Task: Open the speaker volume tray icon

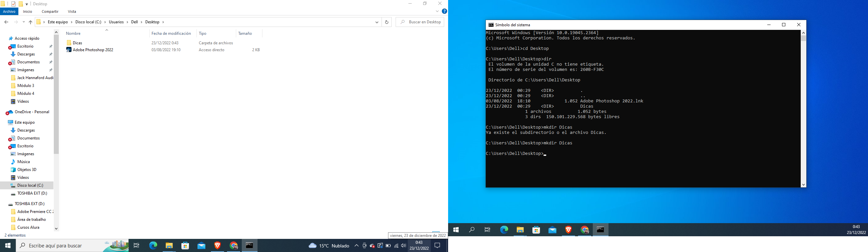Action: [x=404, y=245]
